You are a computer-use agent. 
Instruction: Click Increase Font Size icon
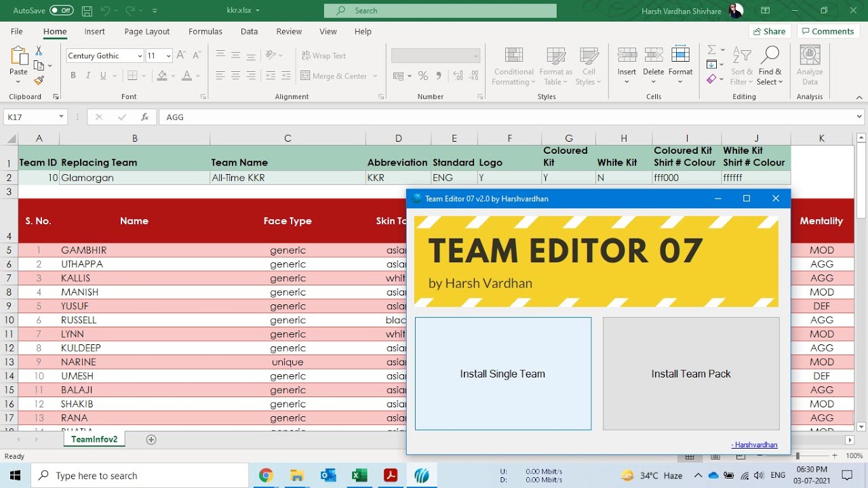[x=180, y=56]
